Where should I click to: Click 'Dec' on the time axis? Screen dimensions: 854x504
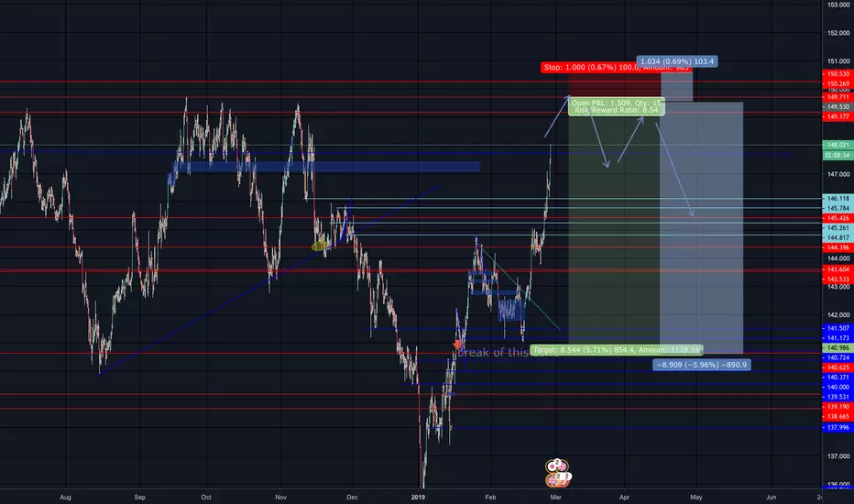(x=353, y=497)
